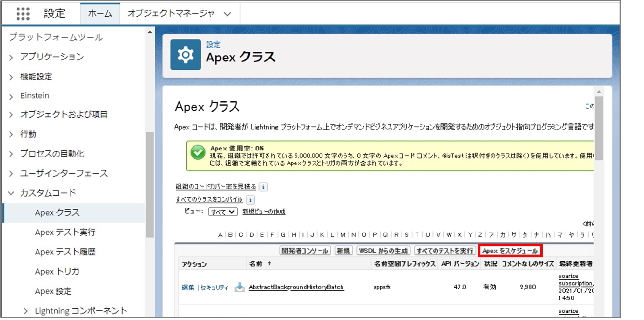This screenshot has height=320, width=644.
Task: Click the Apex クラス gear icon
Action: pyautogui.click(x=186, y=55)
